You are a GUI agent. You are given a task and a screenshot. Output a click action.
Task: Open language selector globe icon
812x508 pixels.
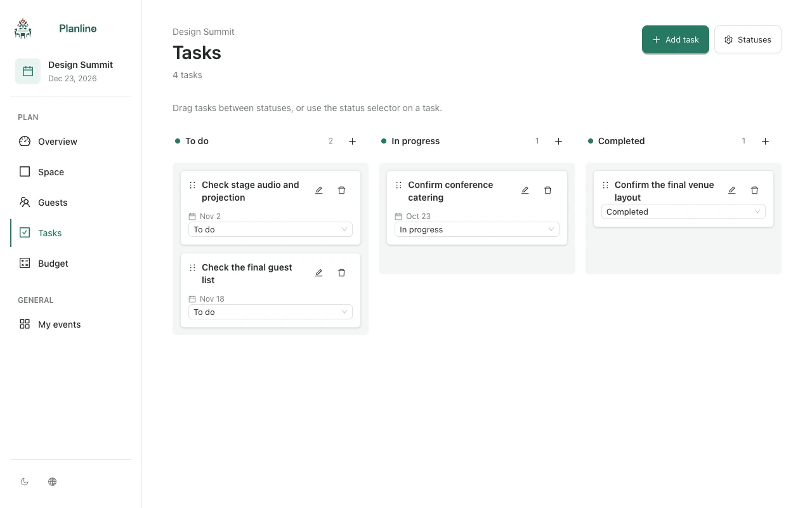(x=53, y=482)
